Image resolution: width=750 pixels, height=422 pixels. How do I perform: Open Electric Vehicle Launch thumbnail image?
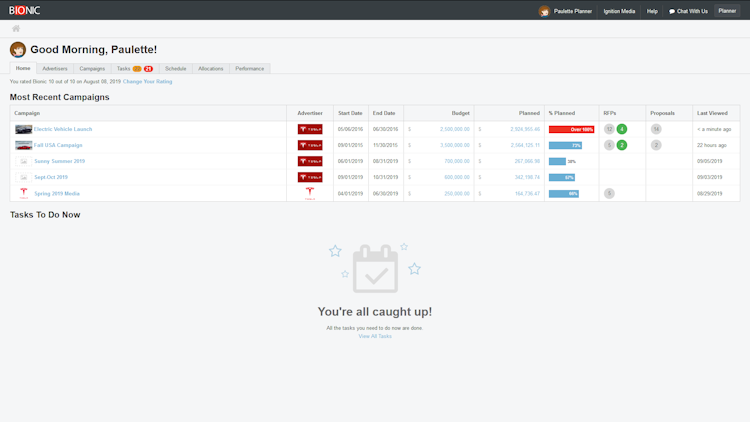pyautogui.click(x=23, y=129)
